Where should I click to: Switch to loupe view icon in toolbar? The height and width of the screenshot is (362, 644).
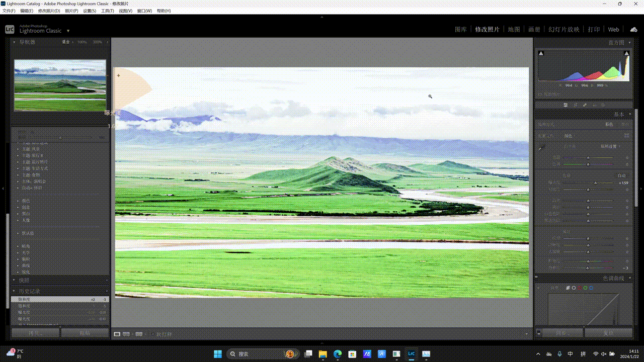pos(117,334)
